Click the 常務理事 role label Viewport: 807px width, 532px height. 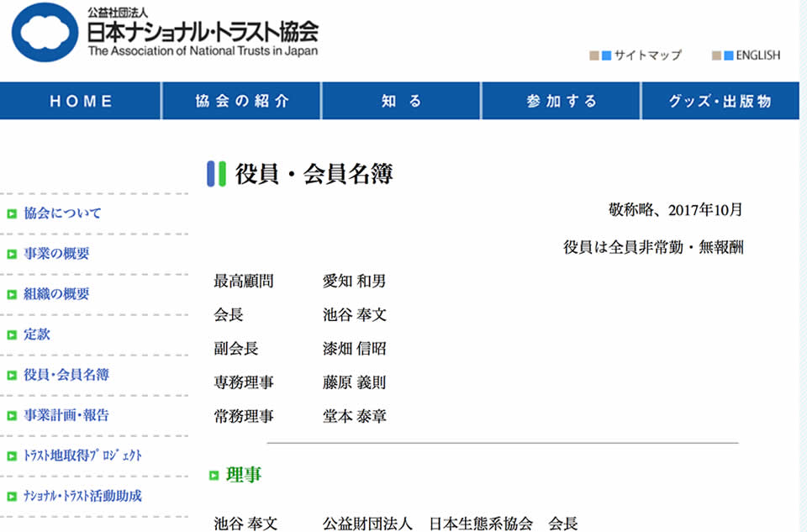point(244,416)
